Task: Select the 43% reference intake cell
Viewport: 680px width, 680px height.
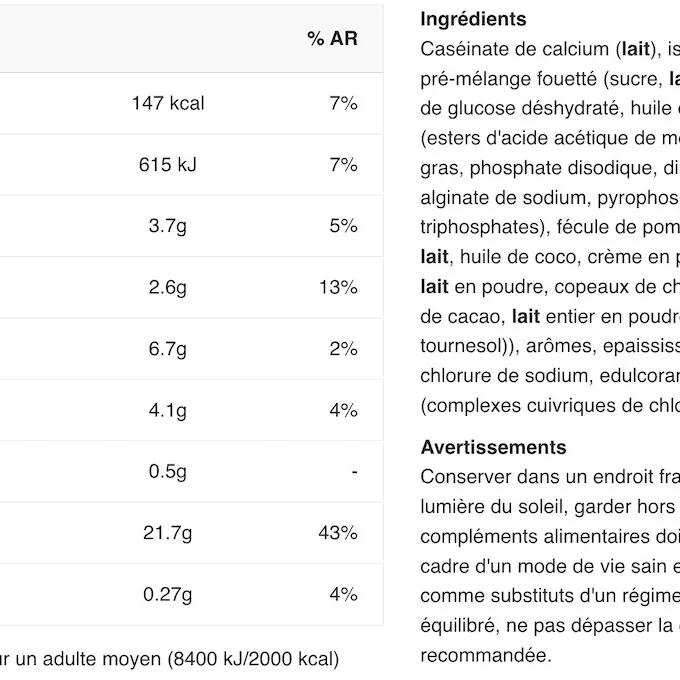Action: [x=338, y=533]
